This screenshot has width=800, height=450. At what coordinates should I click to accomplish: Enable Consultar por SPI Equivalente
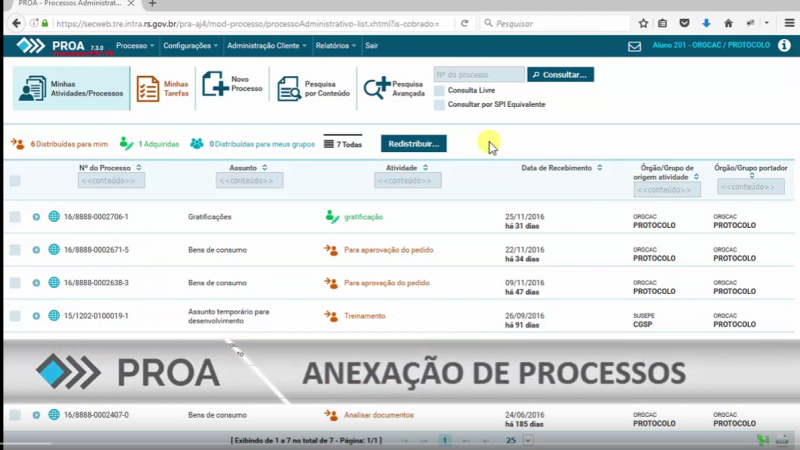click(x=439, y=105)
